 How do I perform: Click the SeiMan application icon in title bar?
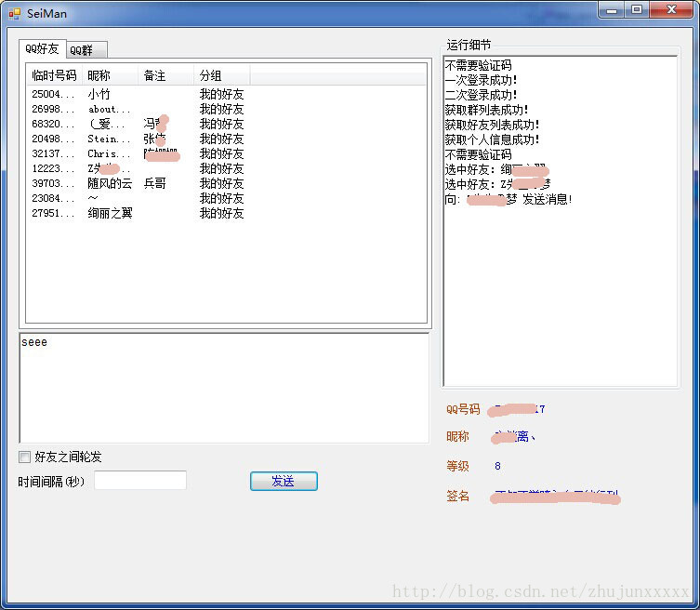(14, 14)
